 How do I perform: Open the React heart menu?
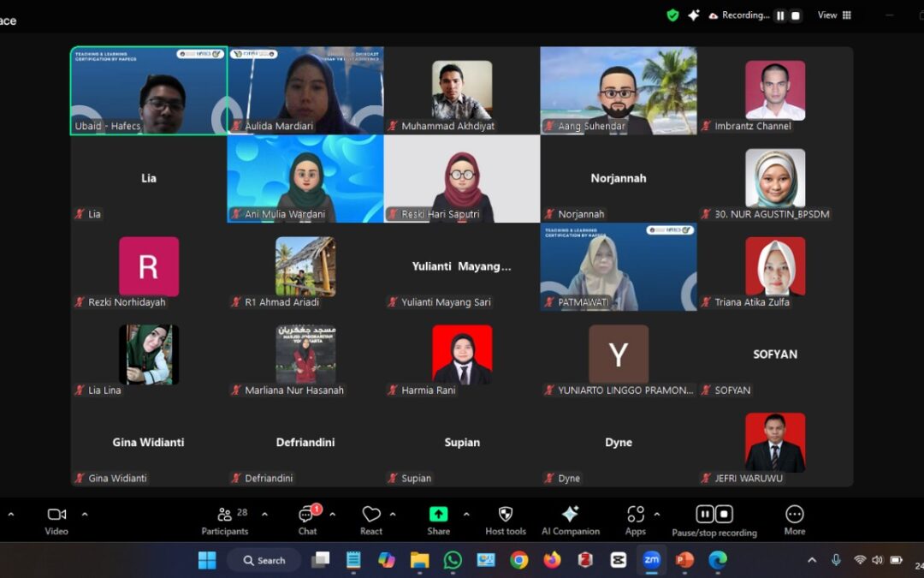[371, 521]
